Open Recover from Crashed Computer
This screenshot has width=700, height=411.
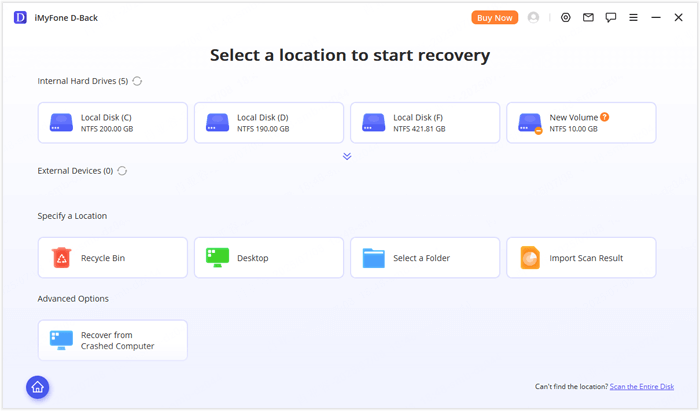click(112, 341)
